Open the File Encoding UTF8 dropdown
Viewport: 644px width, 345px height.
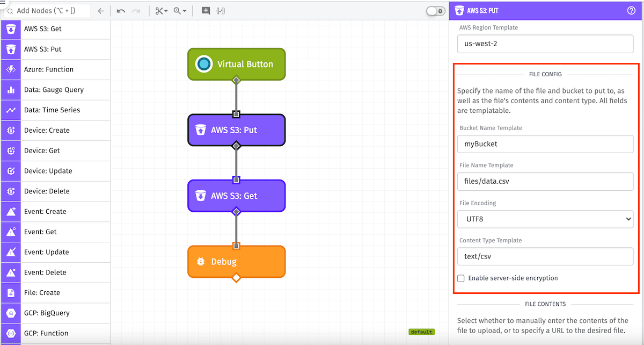point(545,219)
